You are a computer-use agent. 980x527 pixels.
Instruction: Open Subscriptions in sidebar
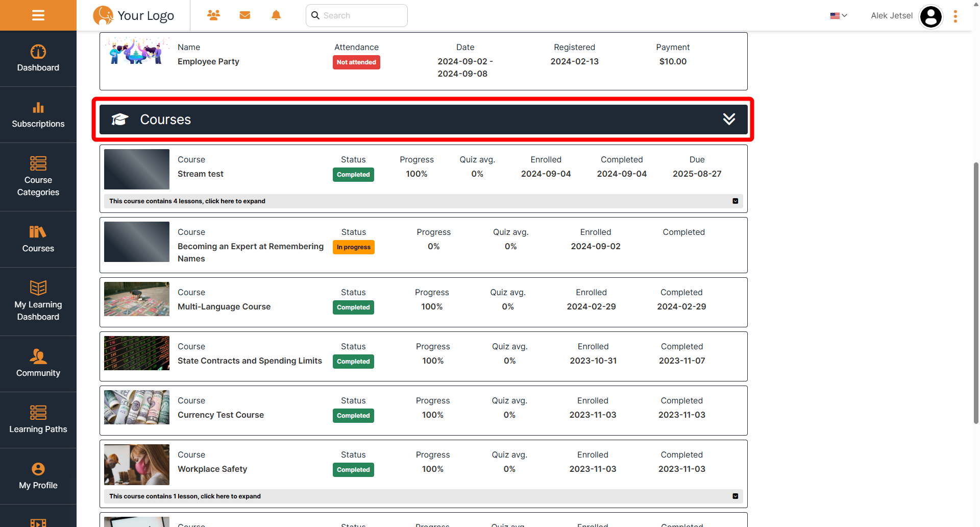point(38,115)
